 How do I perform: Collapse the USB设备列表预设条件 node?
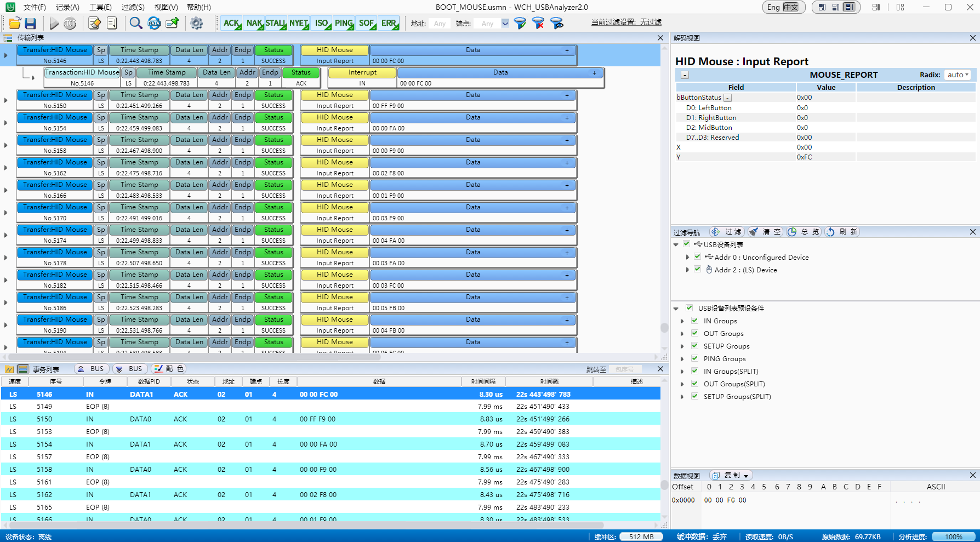click(x=676, y=309)
